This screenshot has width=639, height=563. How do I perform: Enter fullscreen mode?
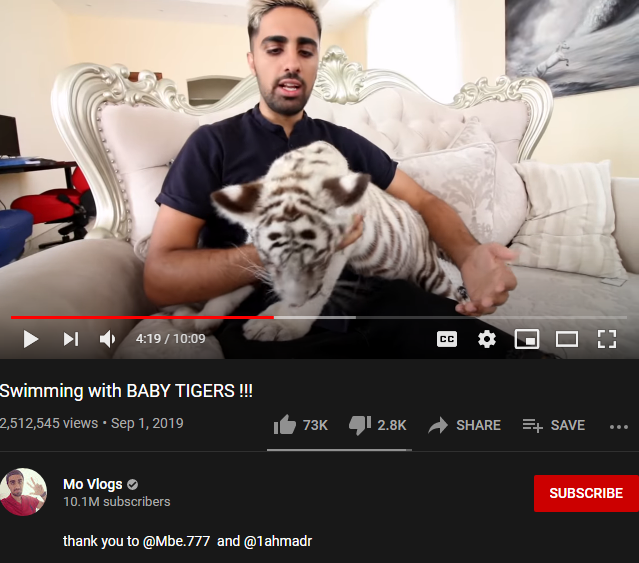point(607,339)
